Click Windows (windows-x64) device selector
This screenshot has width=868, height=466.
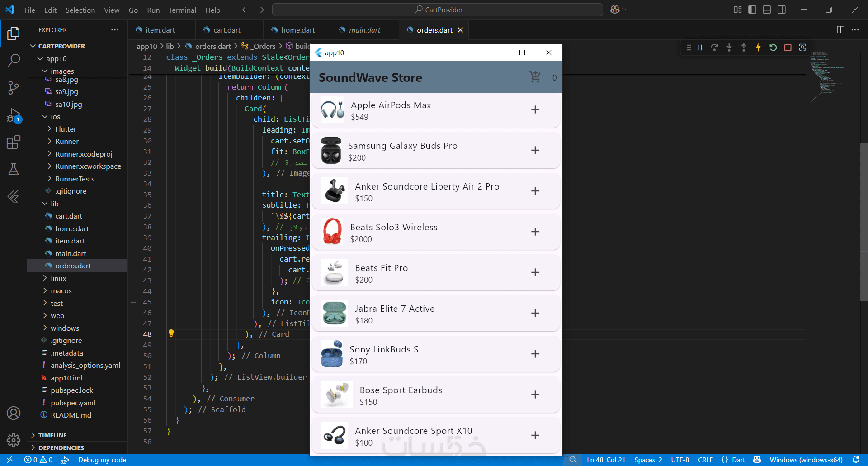pos(806,460)
